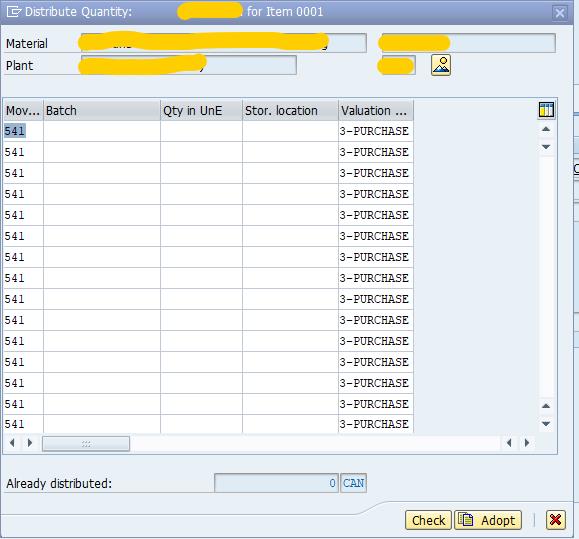Click the 541 cell in the last row

pyautogui.click(x=23, y=424)
